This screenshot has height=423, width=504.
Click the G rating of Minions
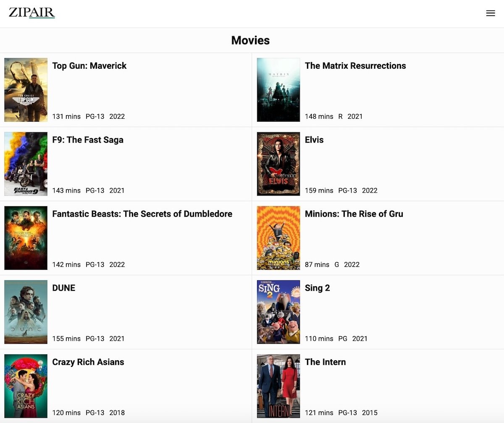[337, 265]
